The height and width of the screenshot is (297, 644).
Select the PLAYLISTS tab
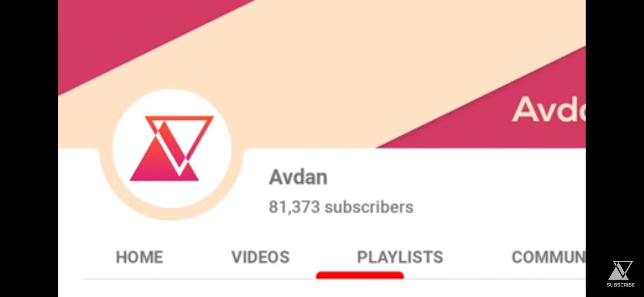pyautogui.click(x=400, y=257)
